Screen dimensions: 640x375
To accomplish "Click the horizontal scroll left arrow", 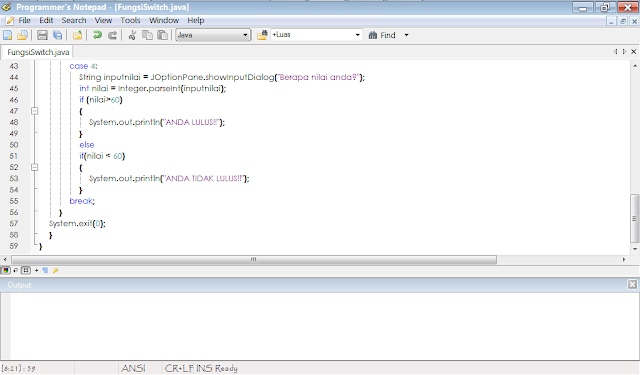I will (x=5, y=260).
